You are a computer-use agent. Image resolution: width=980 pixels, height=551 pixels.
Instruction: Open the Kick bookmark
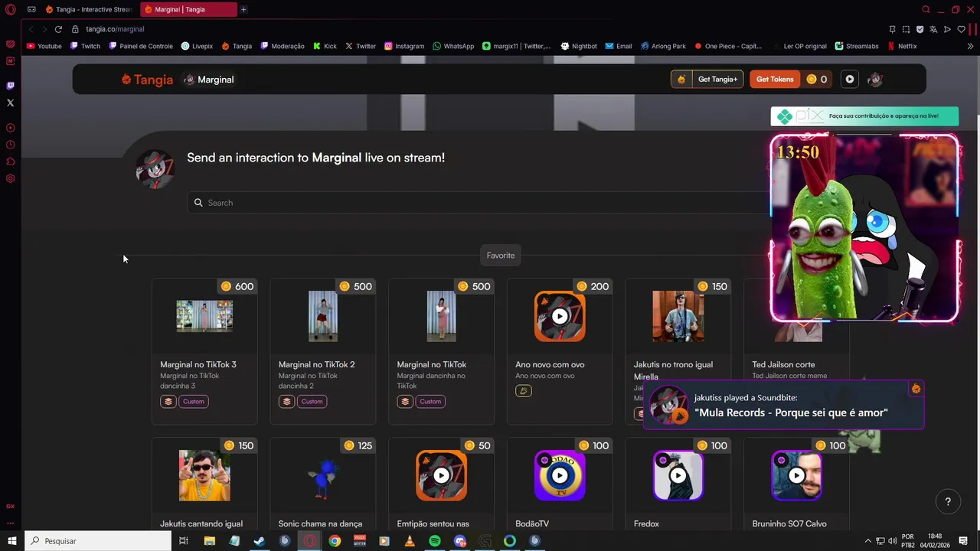pyautogui.click(x=325, y=46)
